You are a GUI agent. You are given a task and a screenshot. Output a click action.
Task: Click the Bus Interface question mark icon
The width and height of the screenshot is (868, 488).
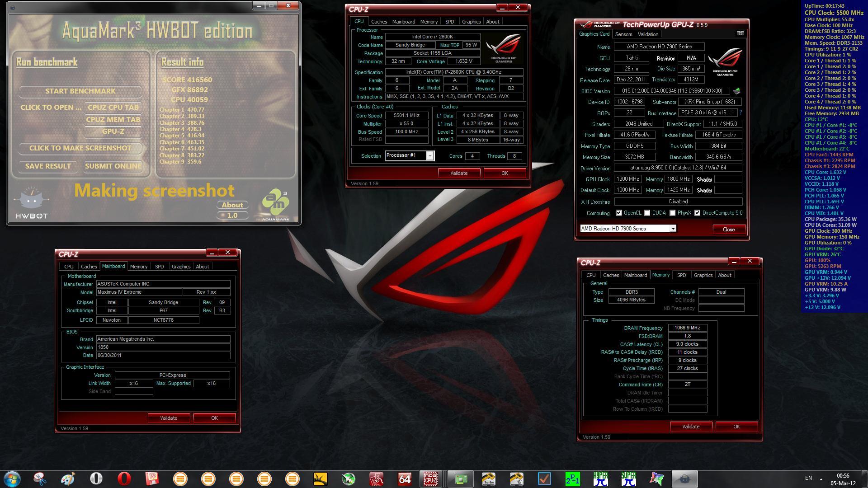[x=741, y=113]
